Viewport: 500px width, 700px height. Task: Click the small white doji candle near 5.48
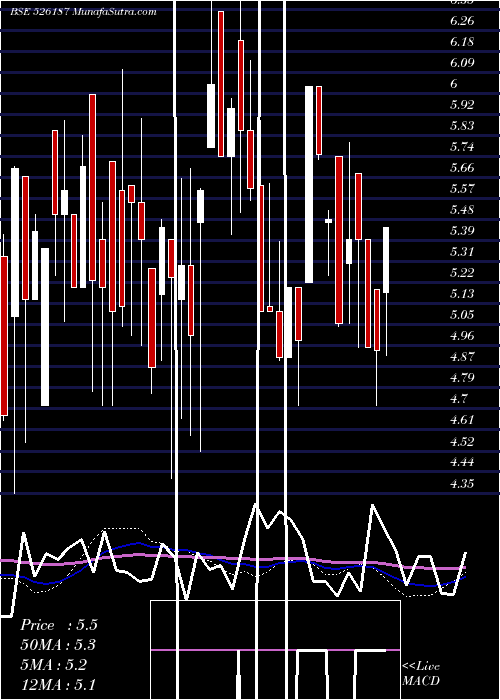329,221
